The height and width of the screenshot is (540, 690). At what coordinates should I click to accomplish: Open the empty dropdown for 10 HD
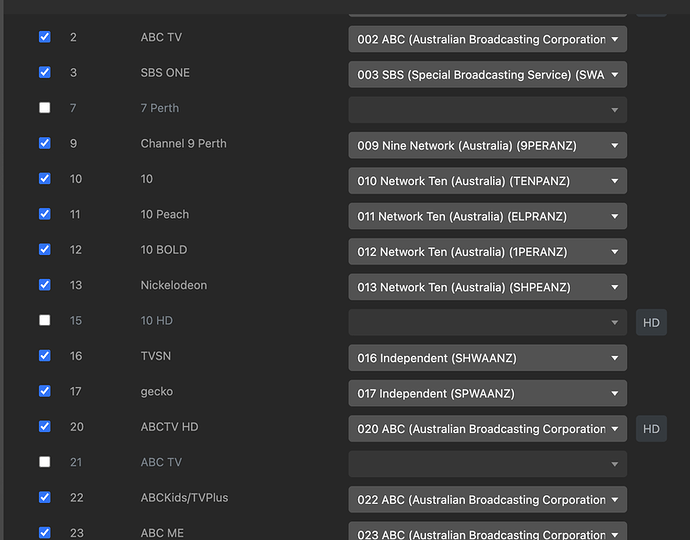pos(488,323)
